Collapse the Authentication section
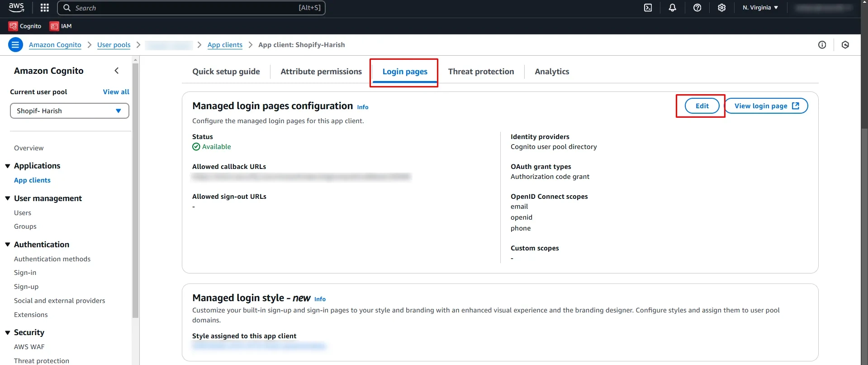This screenshot has width=868, height=365. [x=8, y=245]
